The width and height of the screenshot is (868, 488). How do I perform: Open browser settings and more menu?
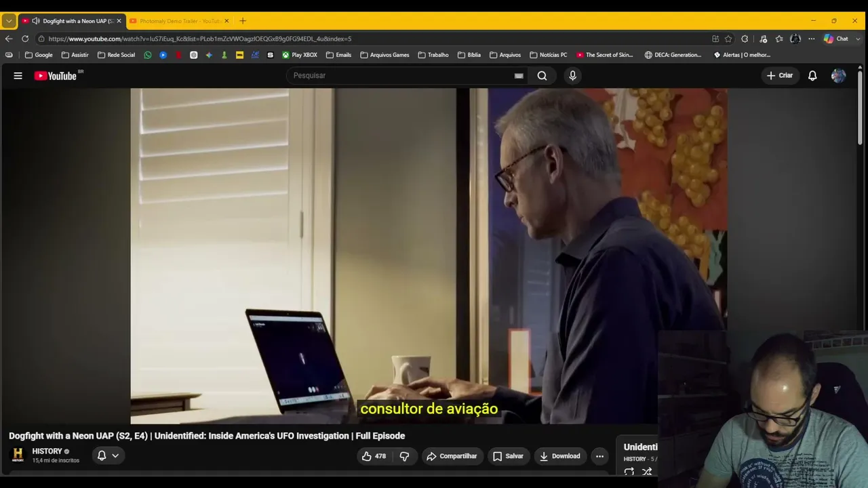811,39
